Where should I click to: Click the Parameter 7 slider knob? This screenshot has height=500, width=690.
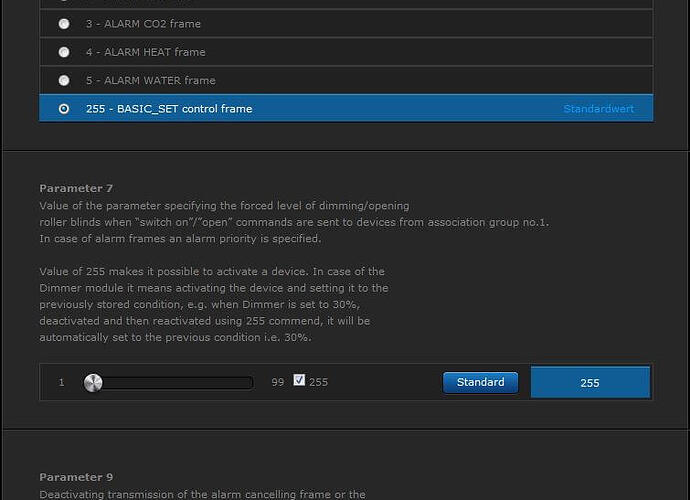coord(93,383)
